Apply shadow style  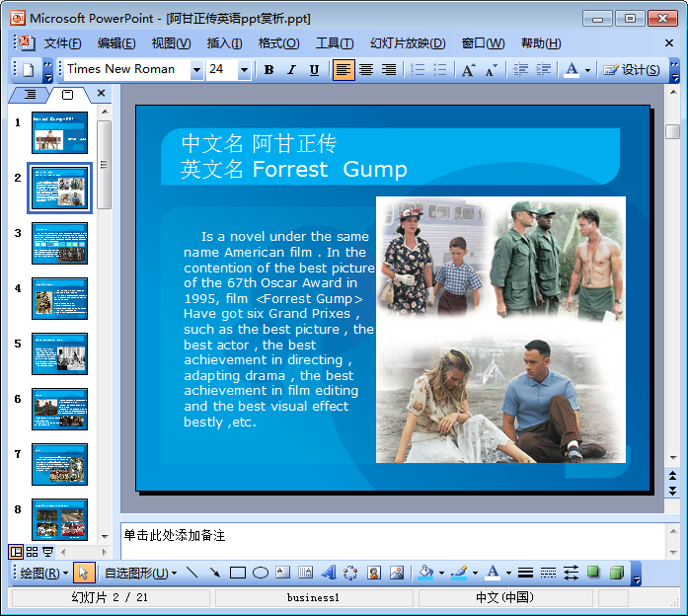[593, 573]
